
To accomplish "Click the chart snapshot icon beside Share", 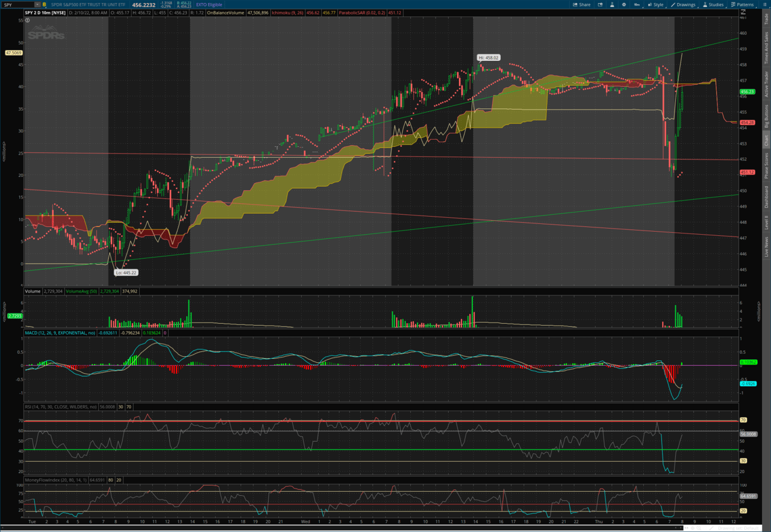I will click(x=600, y=4).
